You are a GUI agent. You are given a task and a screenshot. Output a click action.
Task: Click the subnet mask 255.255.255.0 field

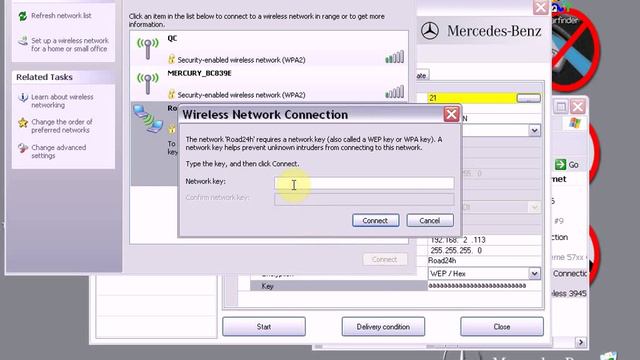[484, 250]
